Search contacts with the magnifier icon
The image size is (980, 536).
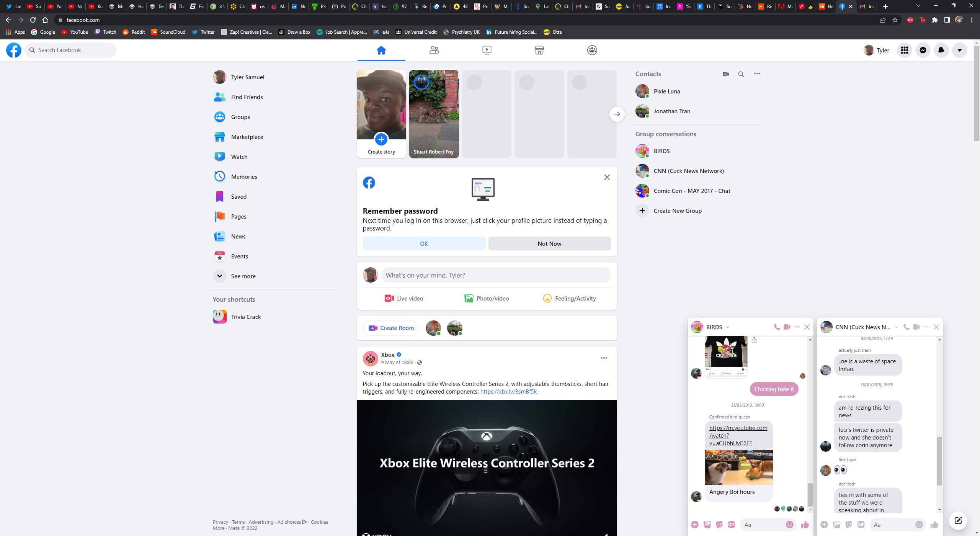pyautogui.click(x=741, y=74)
